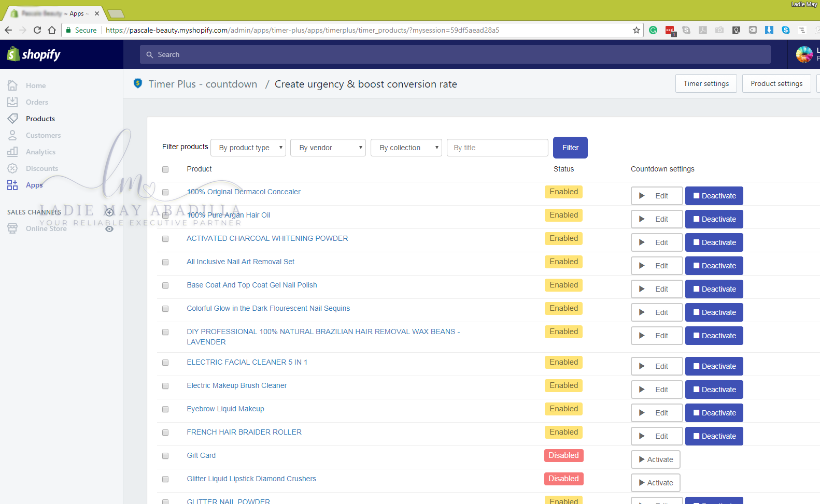Expand the By product type dropdown
Viewport: 820px width, 504px height.
[x=248, y=148]
